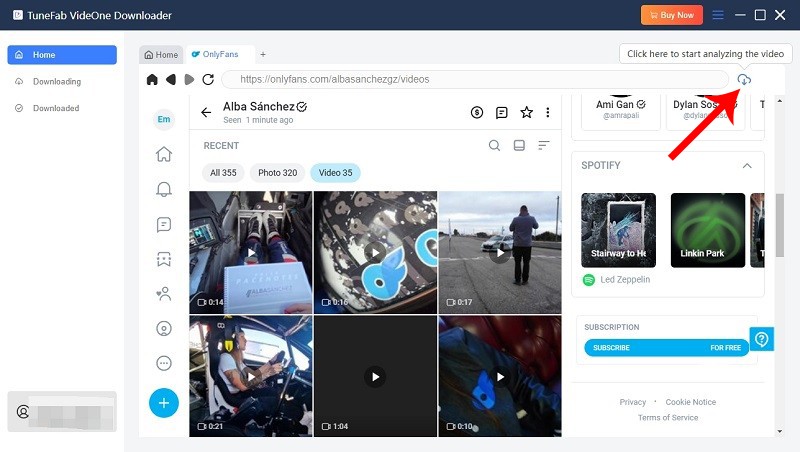
Task: Click the URL address field
Action: (x=476, y=79)
